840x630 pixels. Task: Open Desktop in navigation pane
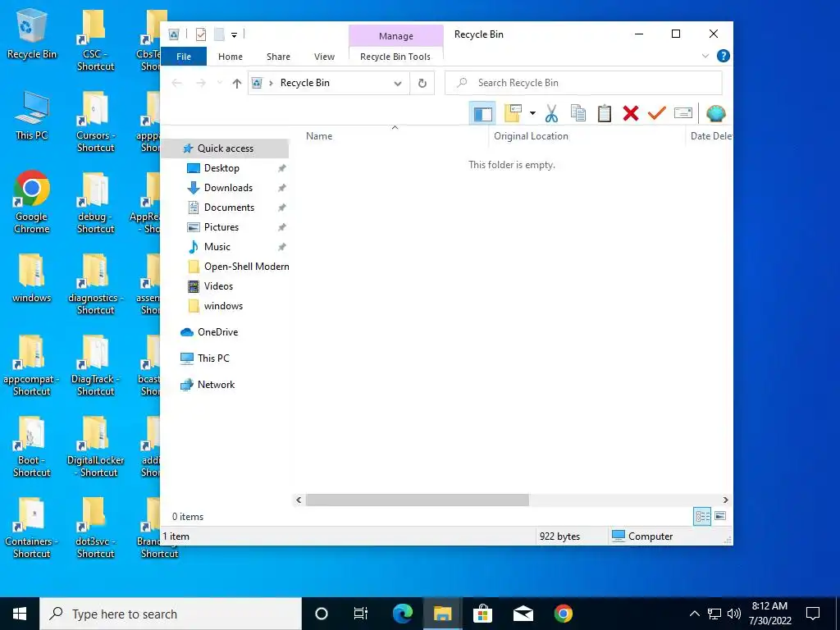[221, 168]
